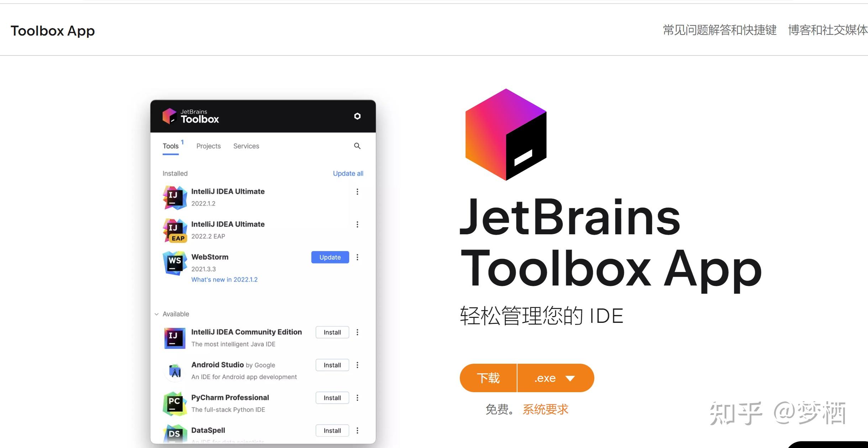This screenshot has width=868, height=448.
Task: Click Update button for WebStorm
Action: click(330, 257)
